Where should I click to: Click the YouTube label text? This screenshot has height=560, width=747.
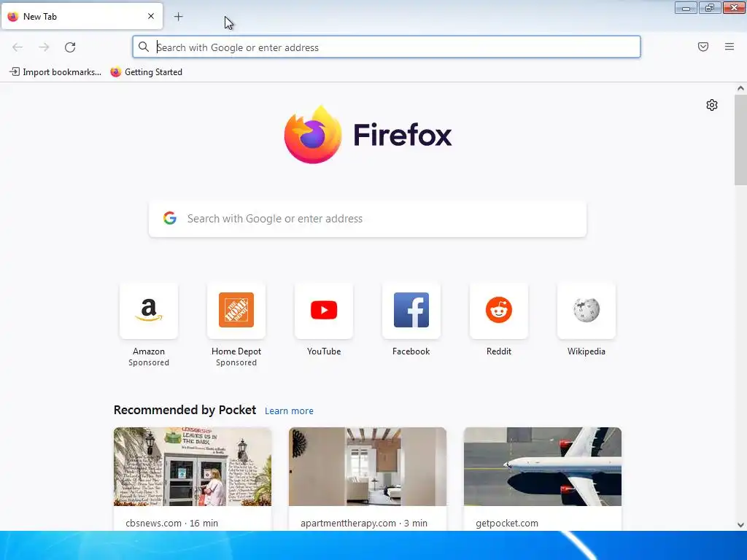click(324, 351)
